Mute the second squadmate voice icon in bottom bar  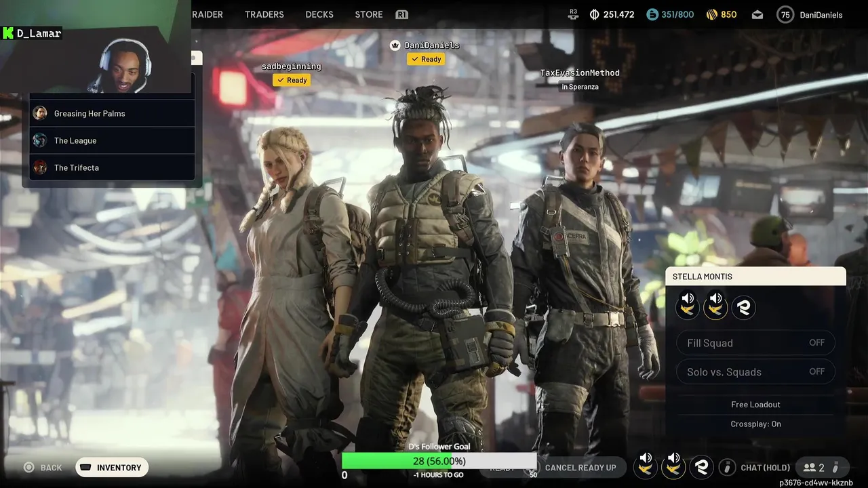pyautogui.click(x=673, y=467)
